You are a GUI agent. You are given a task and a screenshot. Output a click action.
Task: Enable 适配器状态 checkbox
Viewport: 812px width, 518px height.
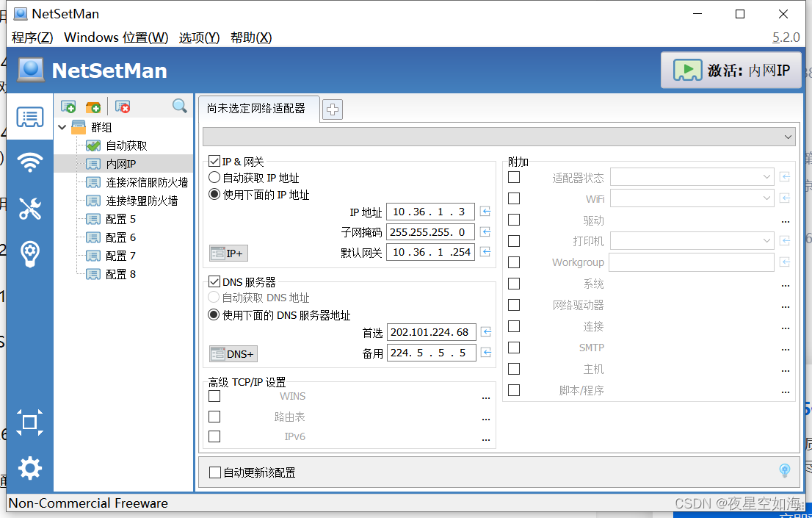click(514, 177)
